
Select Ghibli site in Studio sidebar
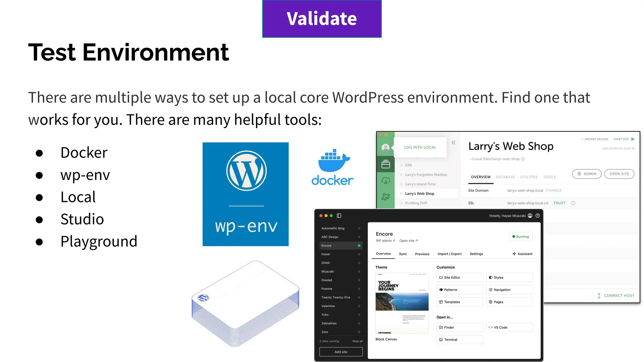[x=341, y=263]
